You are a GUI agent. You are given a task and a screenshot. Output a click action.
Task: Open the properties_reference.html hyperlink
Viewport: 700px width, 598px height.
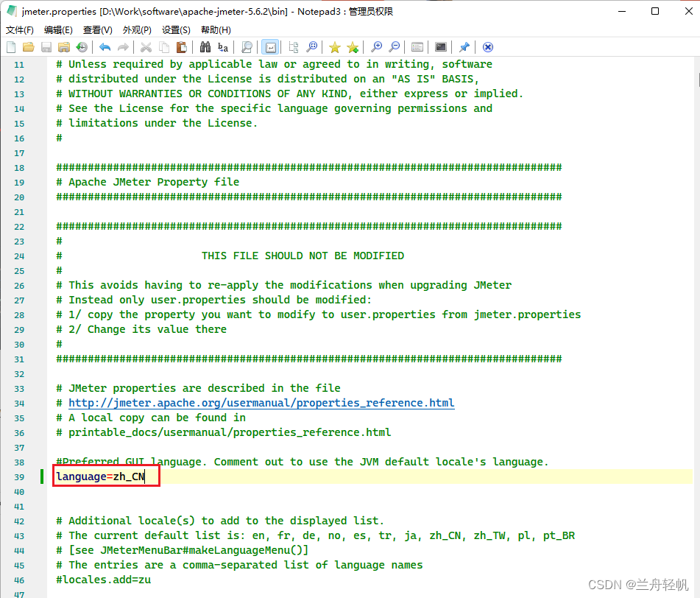tap(261, 403)
